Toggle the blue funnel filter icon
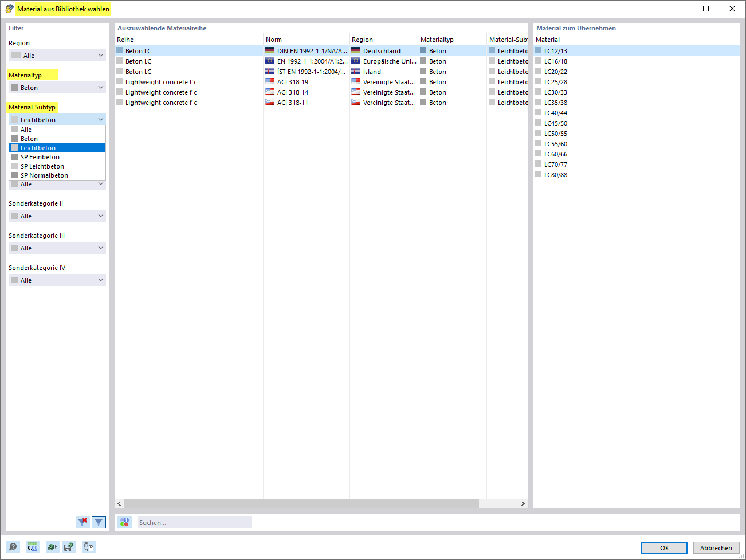 click(x=99, y=522)
